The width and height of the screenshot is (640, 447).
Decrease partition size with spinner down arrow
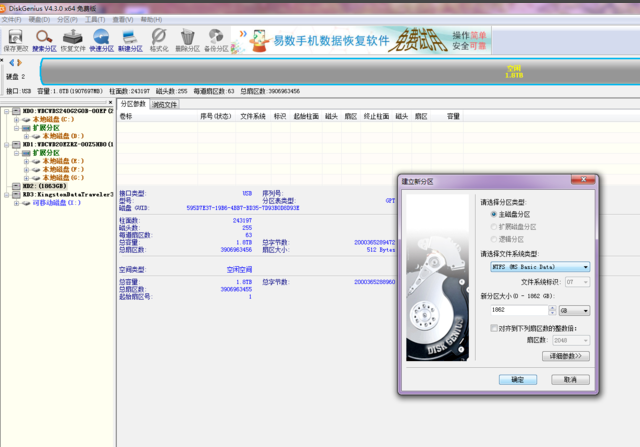552,313
